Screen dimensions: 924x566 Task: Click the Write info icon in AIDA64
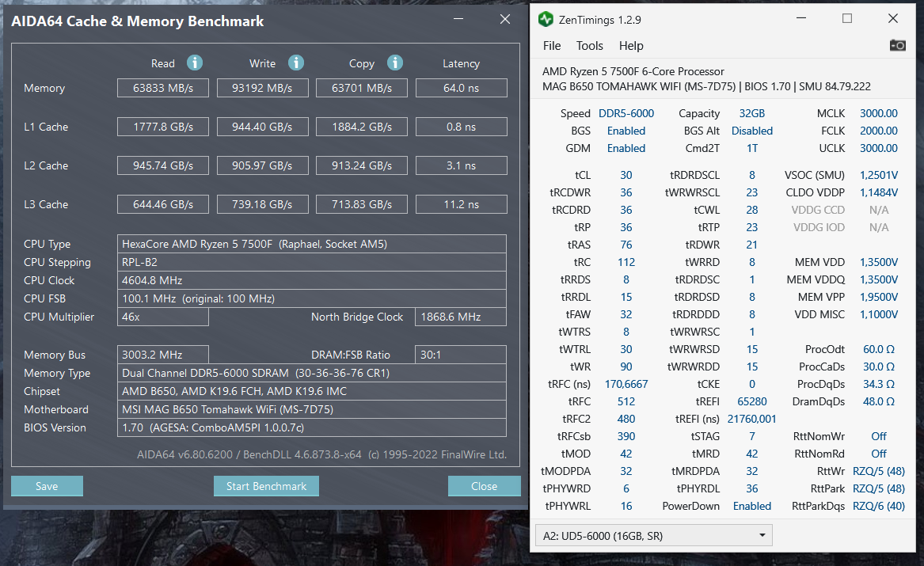tap(296, 63)
